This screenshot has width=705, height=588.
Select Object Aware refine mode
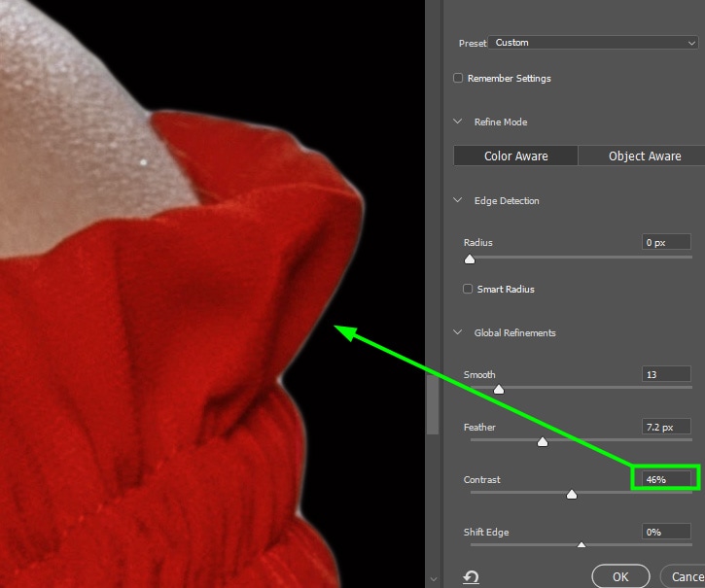(644, 156)
